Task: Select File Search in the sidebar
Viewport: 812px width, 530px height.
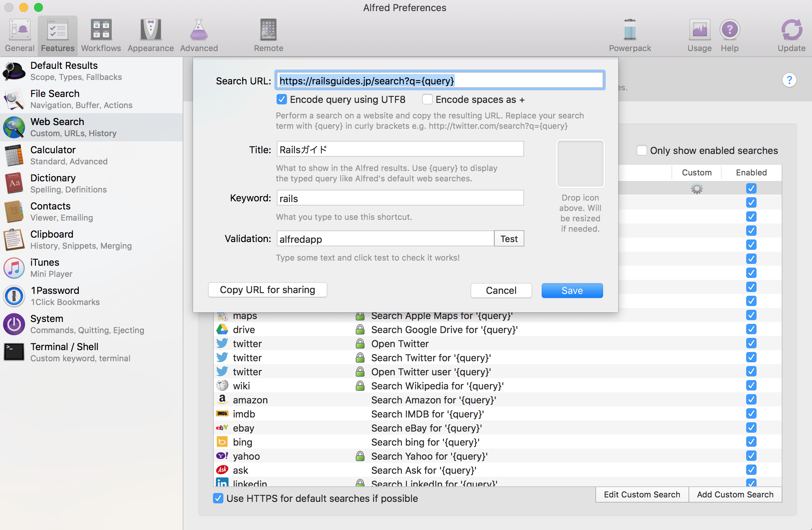Action: tap(91, 99)
